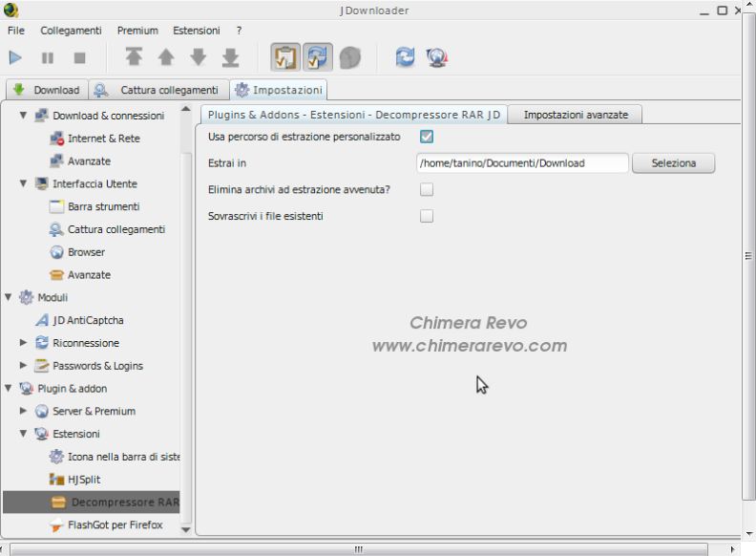Pause downloads with the pause button
Viewport: 756px width, 556px height.
pos(48,58)
